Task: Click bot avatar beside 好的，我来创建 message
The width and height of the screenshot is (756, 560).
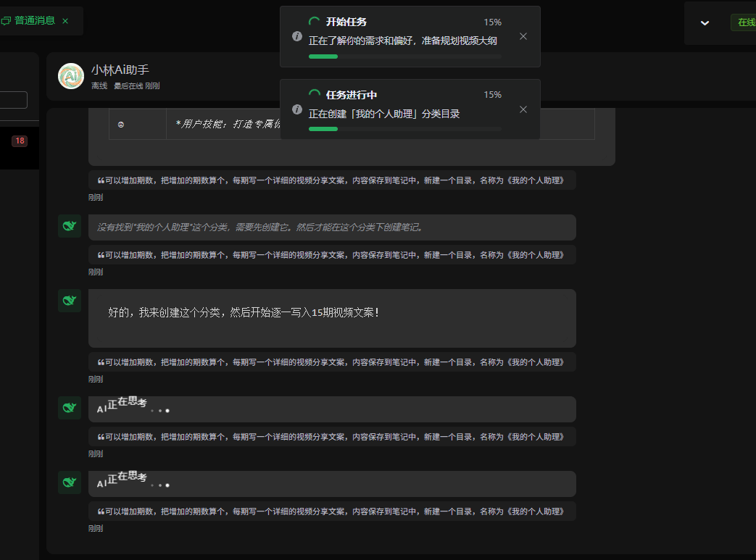Action: click(x=70, y=301)
